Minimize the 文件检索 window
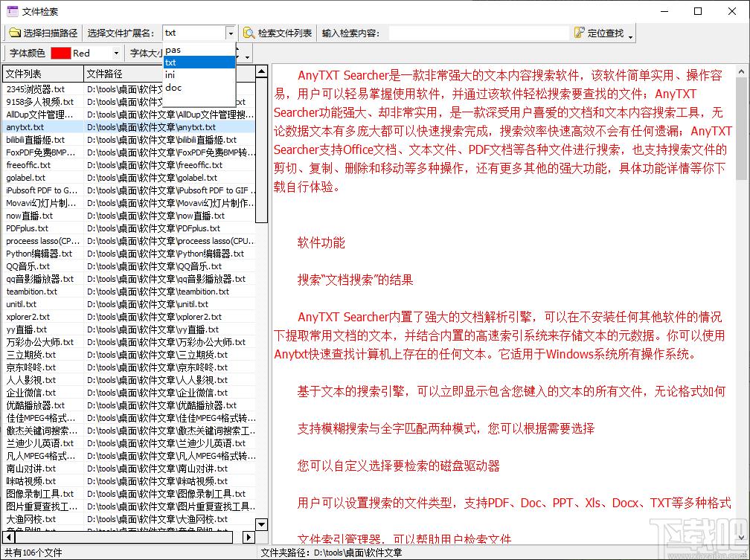The height and width of the screenshot is (560, 750). click(664, 11)
